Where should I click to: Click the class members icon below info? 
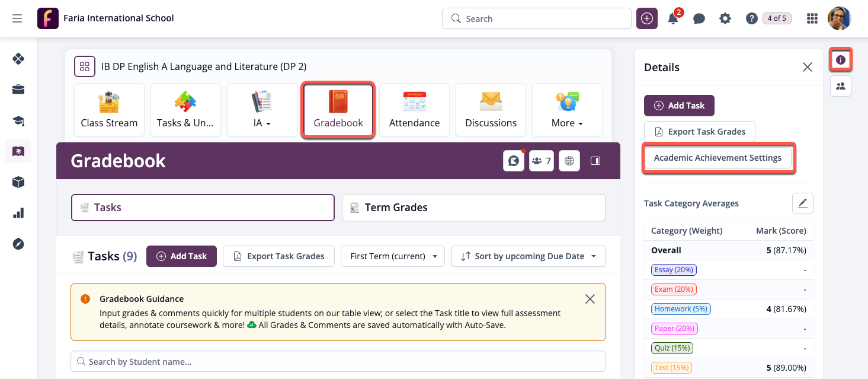pos(840,86)
